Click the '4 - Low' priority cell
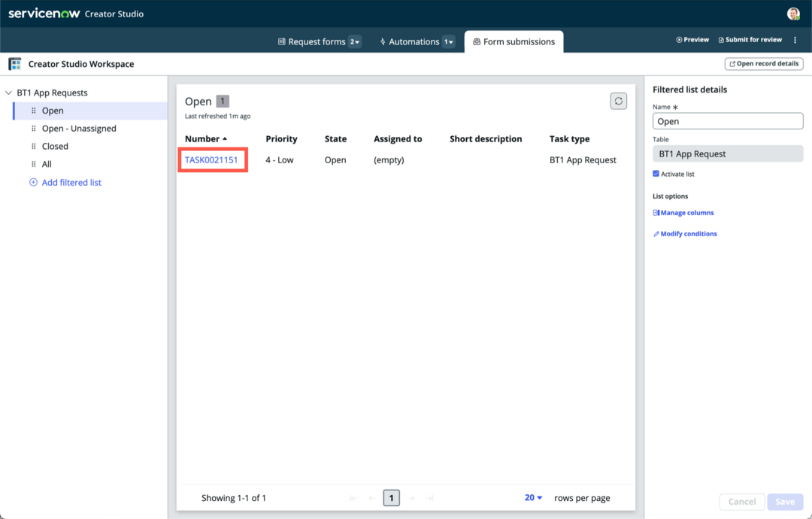The image size is (812, 519). (x=280, y=160)
